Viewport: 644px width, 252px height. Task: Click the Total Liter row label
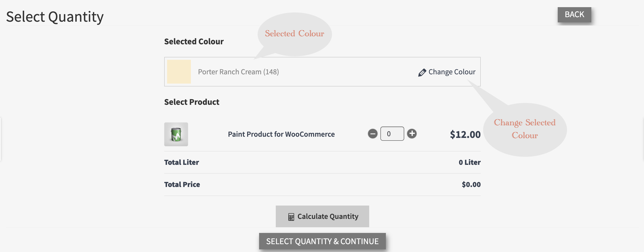point(182,162)
